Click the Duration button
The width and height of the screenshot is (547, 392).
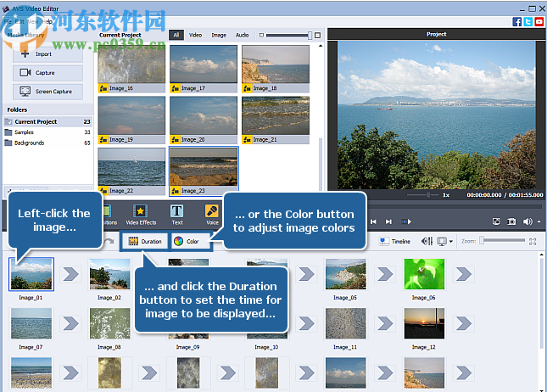(145, 241)
